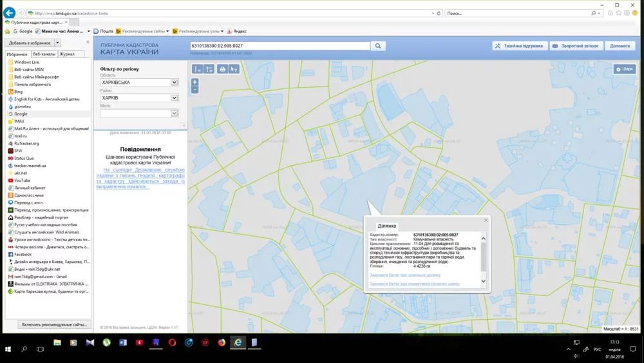Click the cadastral number search magnifier button
This screenshot has height=363, width=644.
(x=378, y=46)
